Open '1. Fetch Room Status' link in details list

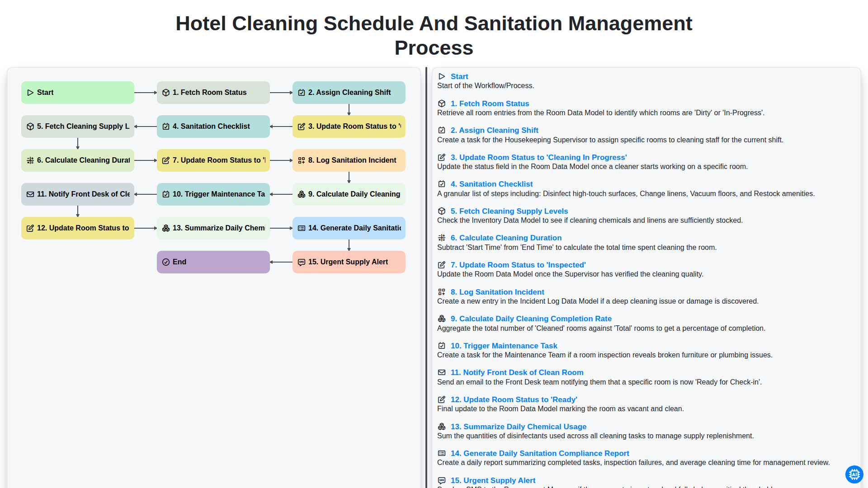pyautogui.click(x=490, y=103)
